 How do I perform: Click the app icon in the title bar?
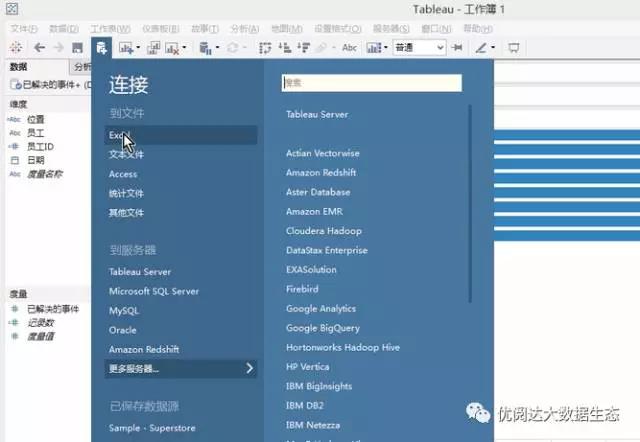pyautogui.click(x=12, y=9)
